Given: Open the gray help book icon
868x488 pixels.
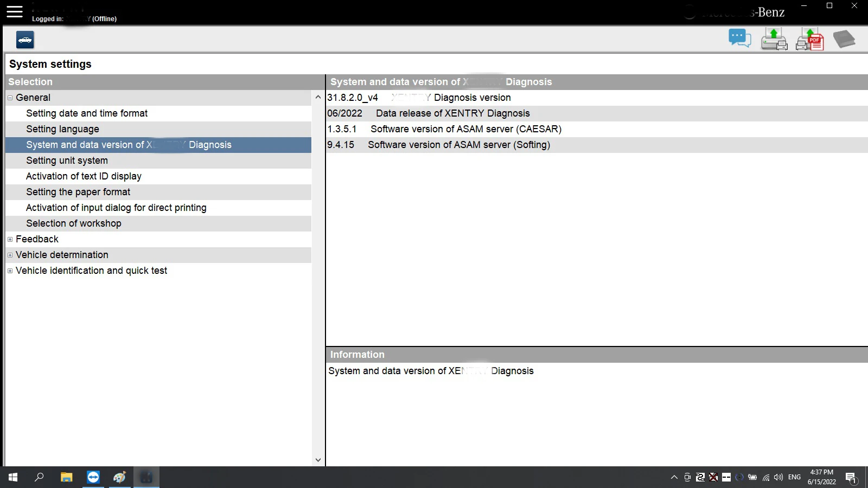Looking at the screenshot, I should [844, 39].
